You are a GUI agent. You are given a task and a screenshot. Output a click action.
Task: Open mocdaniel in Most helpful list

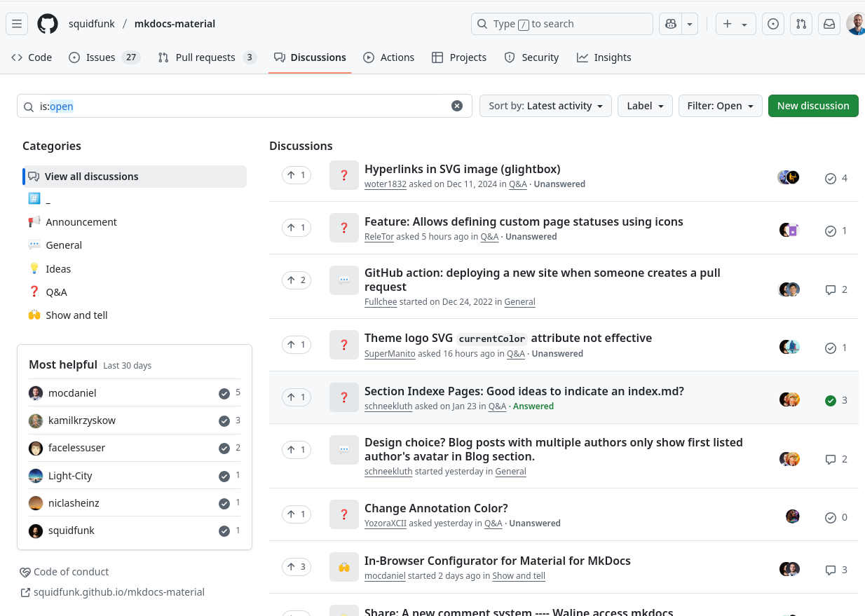(x=72, y=393)
